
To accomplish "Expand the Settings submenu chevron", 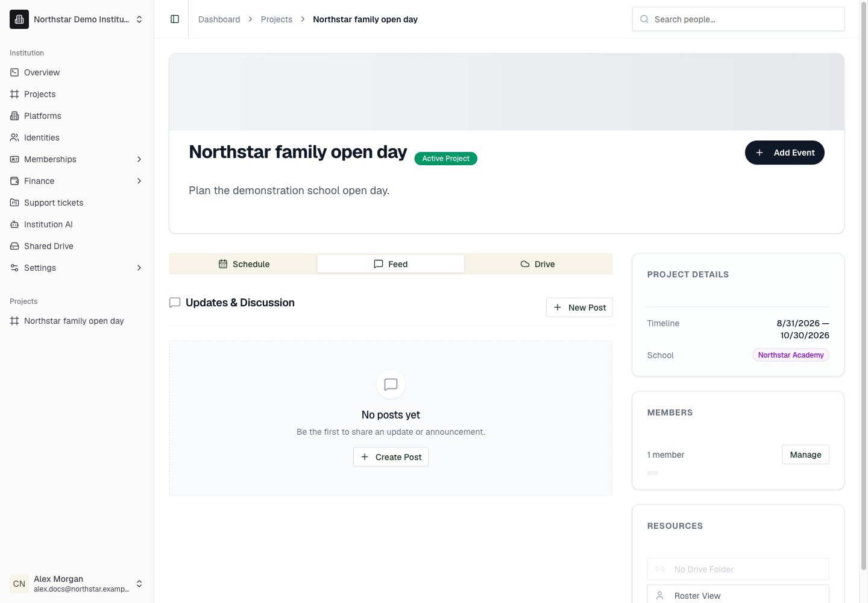I will 139,268.
